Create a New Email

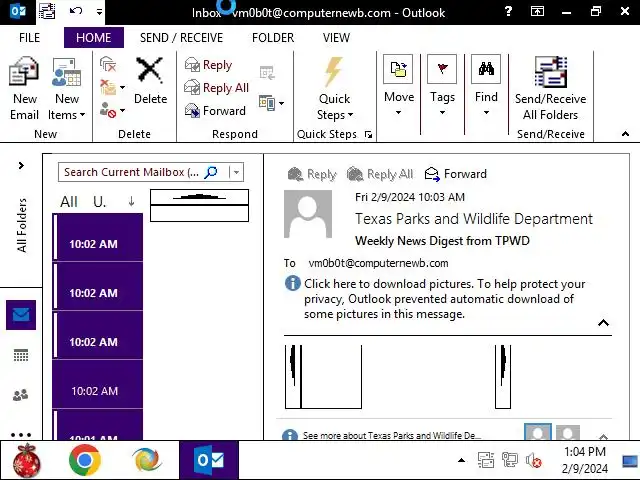[x=24, y=89]
